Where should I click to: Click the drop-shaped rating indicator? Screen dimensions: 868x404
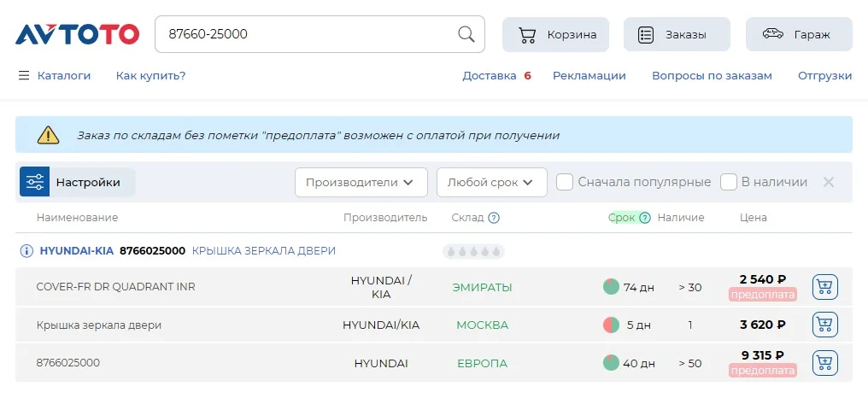[473, 252]
